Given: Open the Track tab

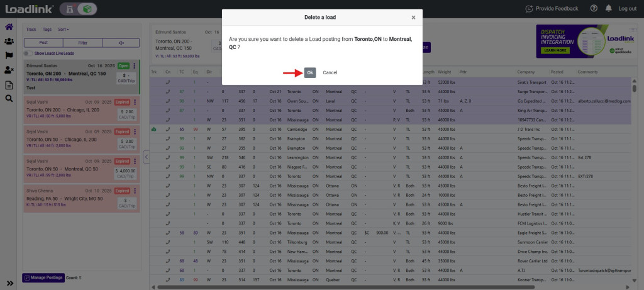Looking at the screenshot, I should click(x=31, y=29).
